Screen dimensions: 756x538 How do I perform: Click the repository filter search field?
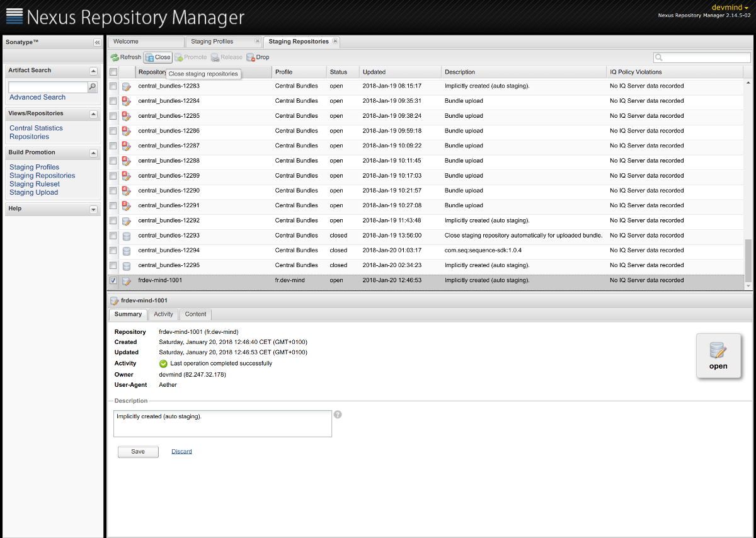coord(702,57)
